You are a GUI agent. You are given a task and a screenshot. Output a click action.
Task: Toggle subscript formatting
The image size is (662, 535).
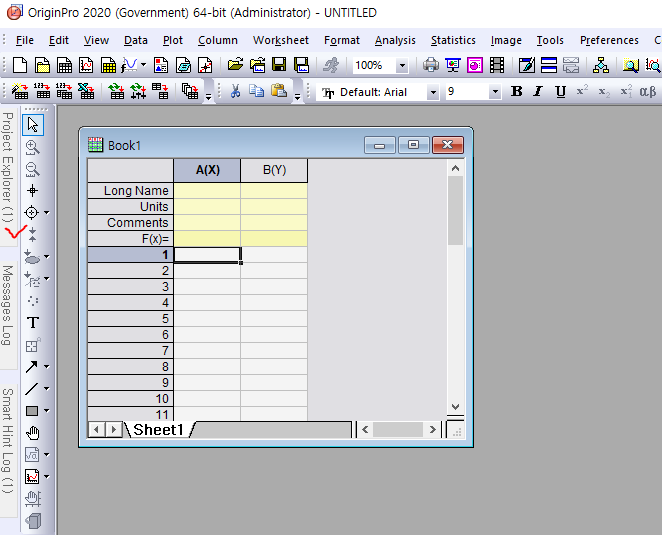pos(604,92)
